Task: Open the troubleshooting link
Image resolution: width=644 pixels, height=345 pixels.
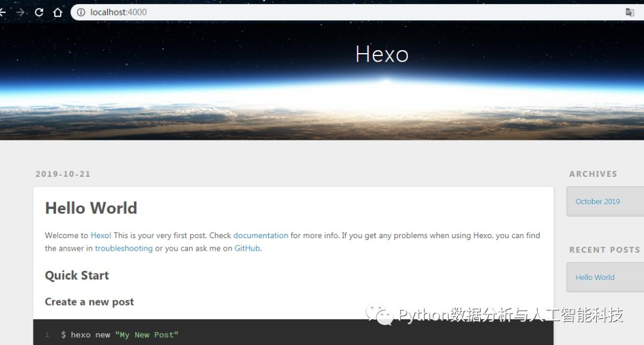Action: (x=123, y=248)
